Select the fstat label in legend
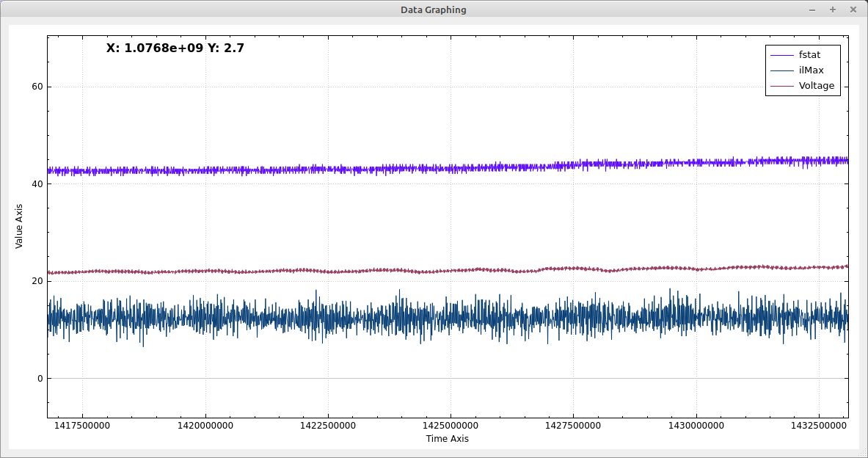868x458 pixels. (809, 55)
